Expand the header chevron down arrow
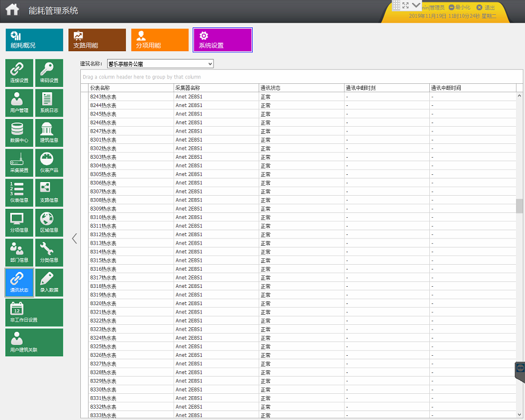 [x=416, y=5]
